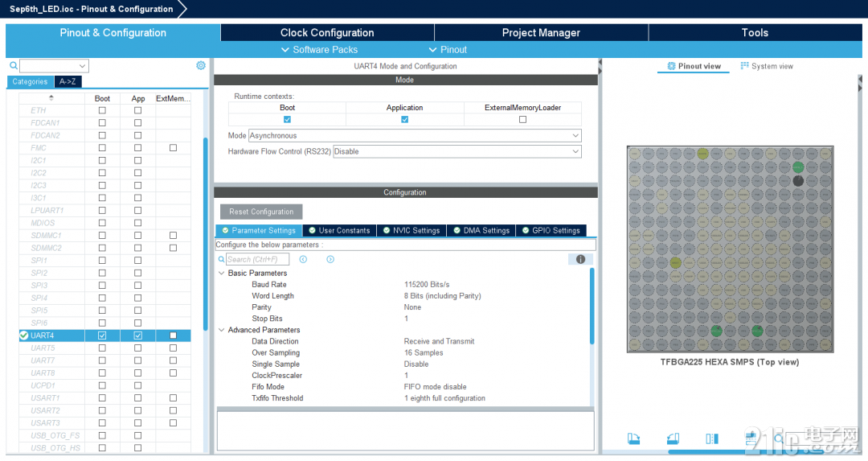Select the green pin near the chip's top-right corner
The width and height of the screenshot is (868, 461).
click(x=798, y=167)
